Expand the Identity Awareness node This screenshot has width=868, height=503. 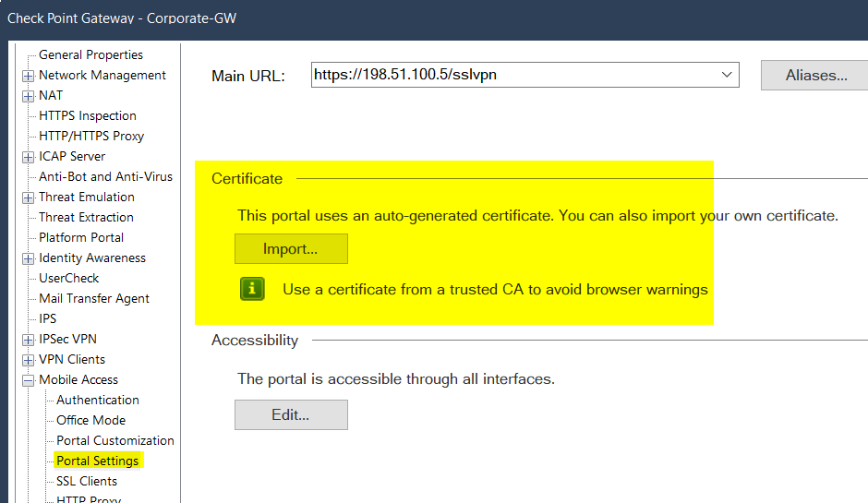tap(29, 258)
